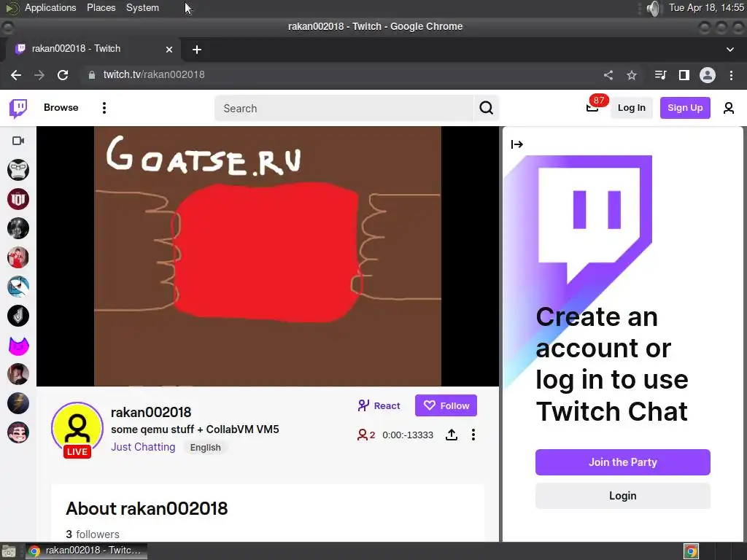Toggle Chrome side panel icon
The height and width of the screenshot is (560, 747).
(x=684, y=75)
